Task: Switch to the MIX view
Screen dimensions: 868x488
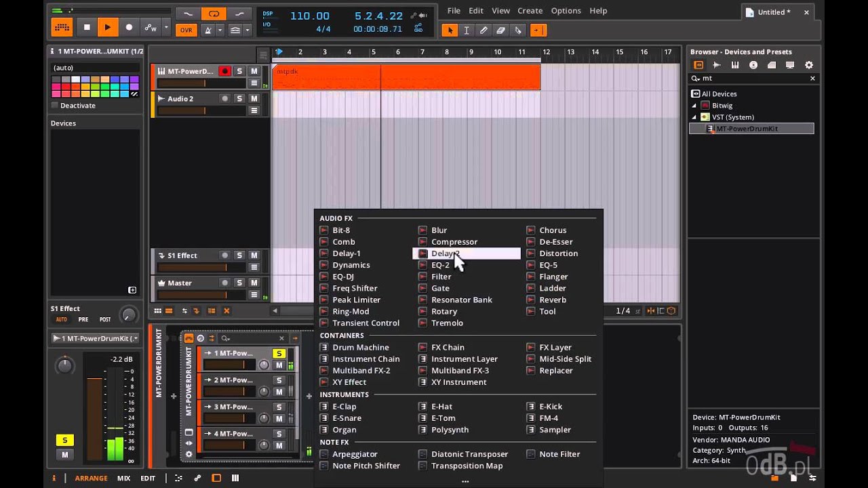Action: [x=123, y=478]
